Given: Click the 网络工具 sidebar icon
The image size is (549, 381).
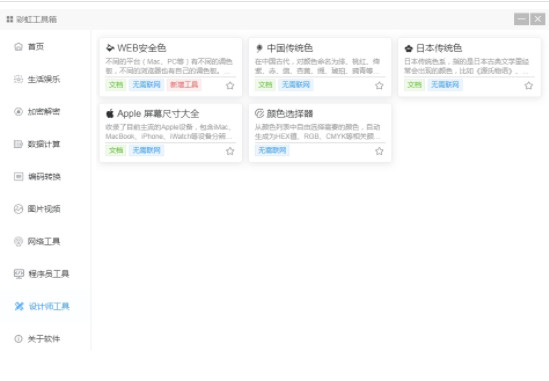Looking at the screenshot, I should [18, 241].
